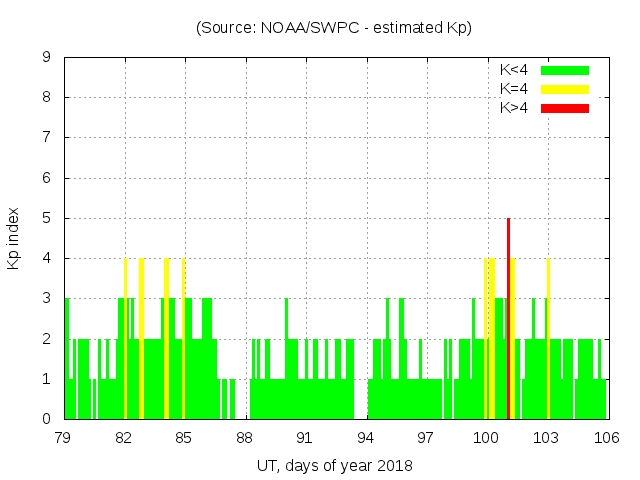The height and width of the screenshot is (480, 640).
Task: Click the y-axis tick label 0
Action: [47, 419]
